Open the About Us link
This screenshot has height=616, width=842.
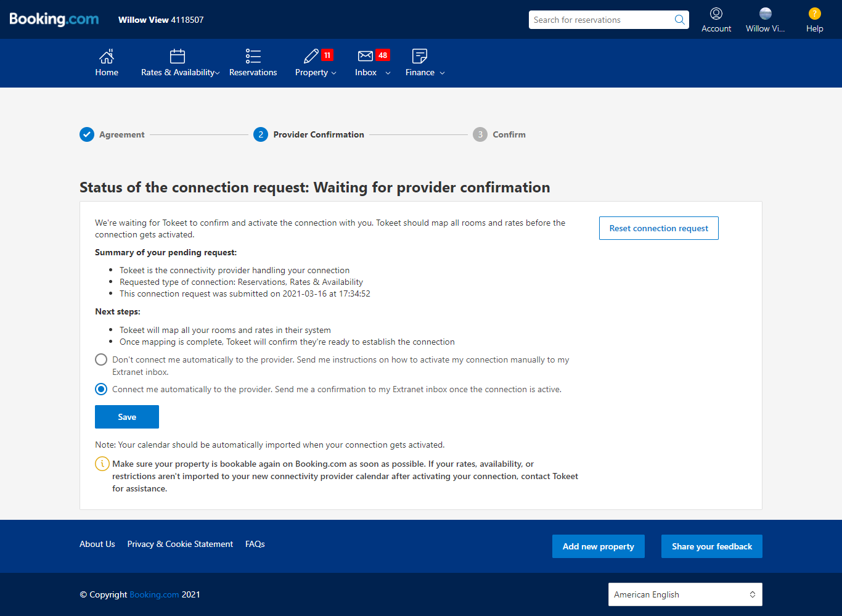pos(97,544)
